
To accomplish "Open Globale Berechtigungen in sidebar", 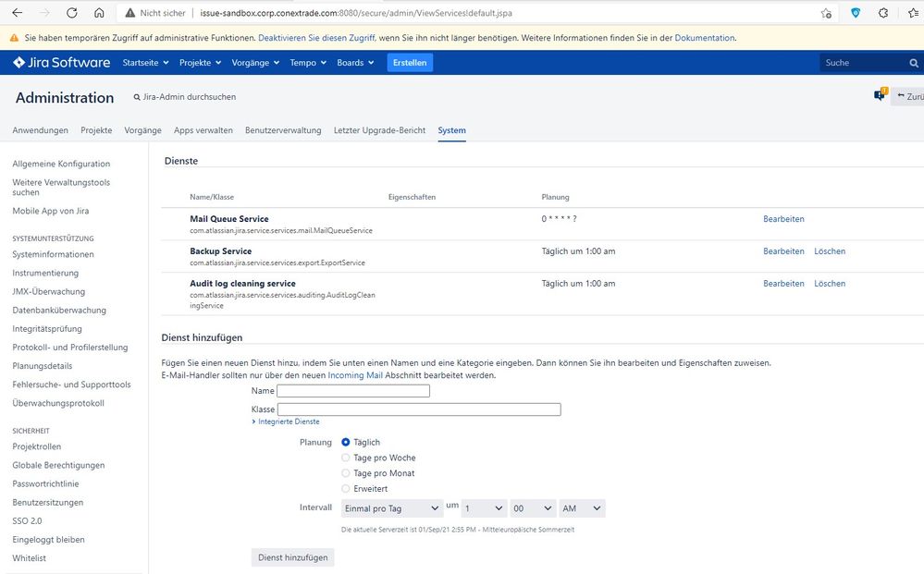I will 58,465.
